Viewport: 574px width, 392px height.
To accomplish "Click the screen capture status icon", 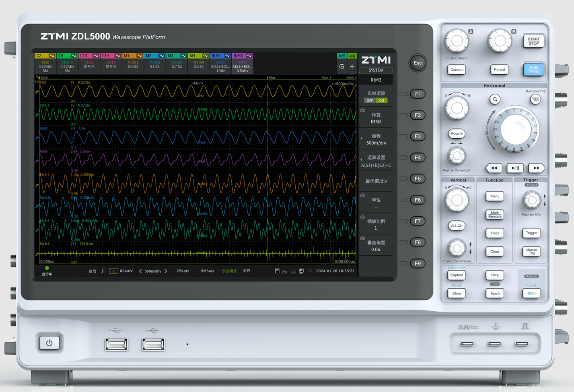I will point(301,271).
